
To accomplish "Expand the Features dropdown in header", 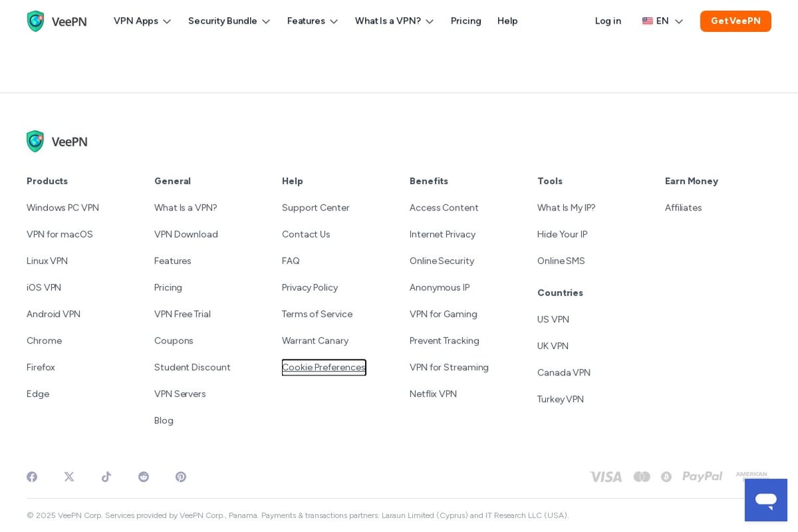I will click(x=312, y=21).
